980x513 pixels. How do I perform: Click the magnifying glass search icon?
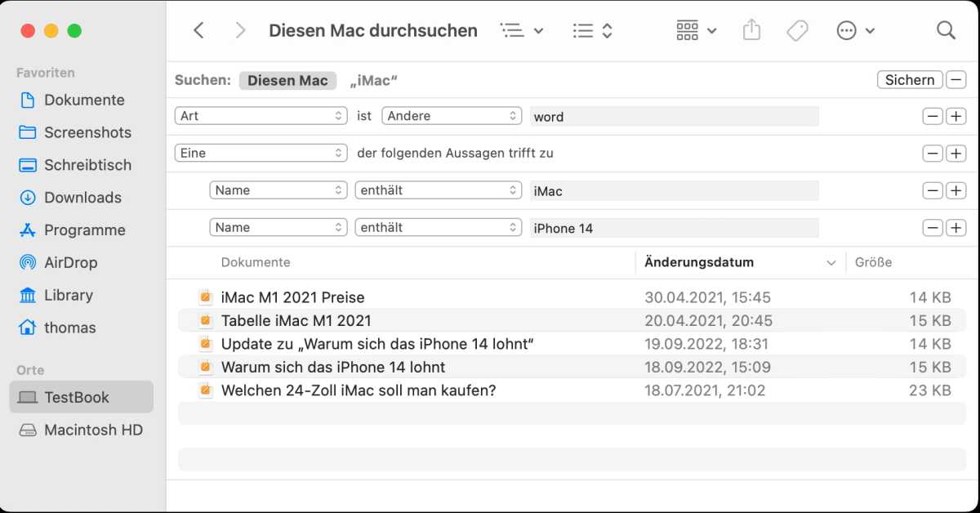coord(946,30)
